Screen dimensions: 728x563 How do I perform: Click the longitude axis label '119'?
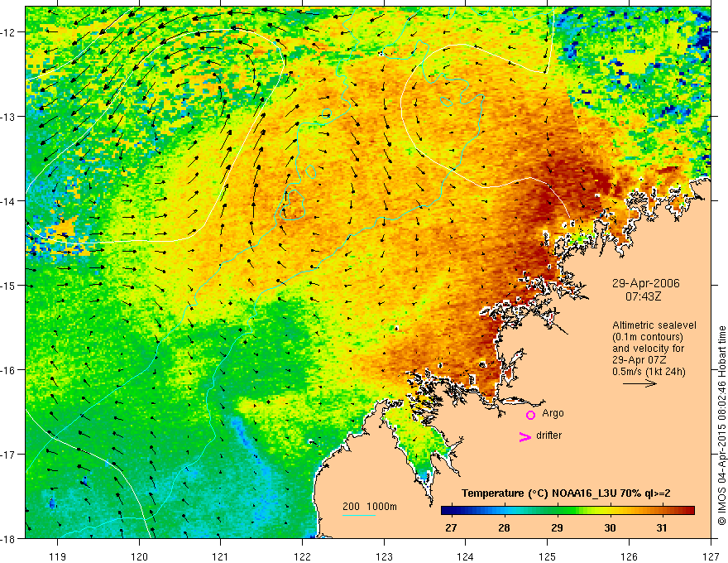[58, 556]
